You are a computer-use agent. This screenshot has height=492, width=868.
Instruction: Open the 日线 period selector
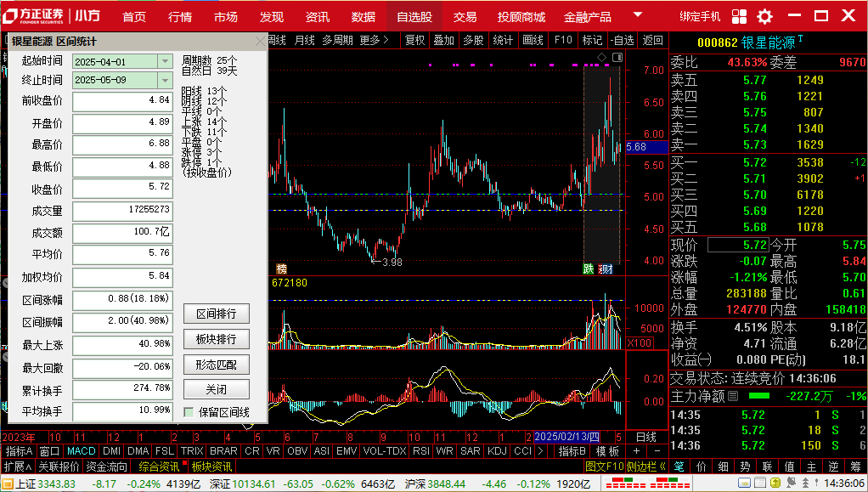click(646, 437)
